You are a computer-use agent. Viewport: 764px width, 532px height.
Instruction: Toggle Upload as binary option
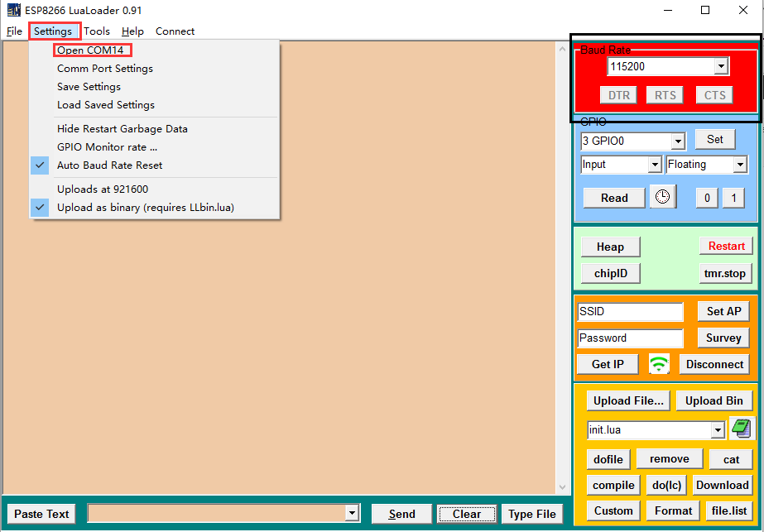coord(155,208)
